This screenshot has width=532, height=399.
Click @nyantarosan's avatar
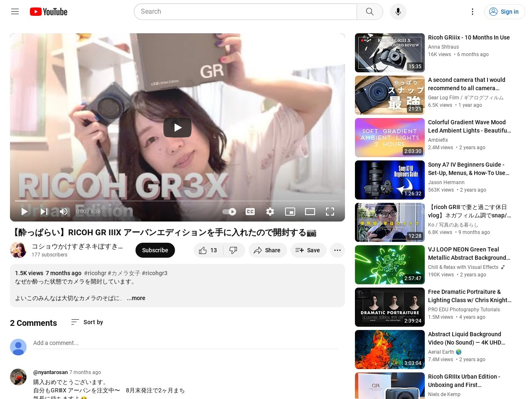point(18,377)
